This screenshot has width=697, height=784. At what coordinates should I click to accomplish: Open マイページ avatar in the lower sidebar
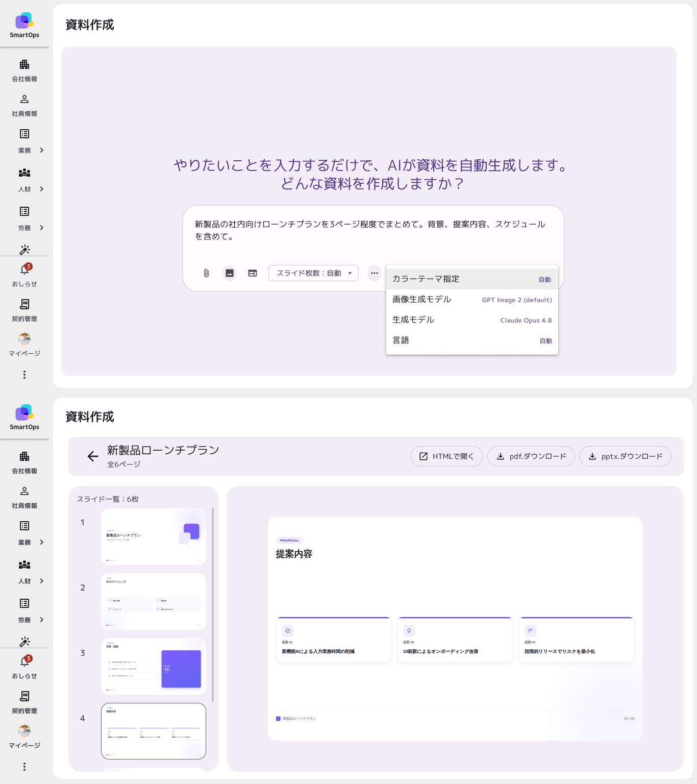[24, 737]
